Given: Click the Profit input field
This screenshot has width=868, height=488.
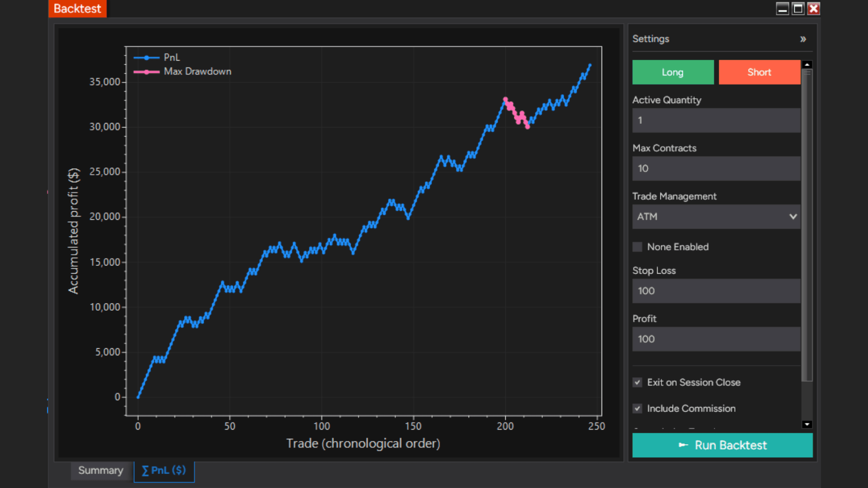Looking at the screenshot, I should [716, 339].
